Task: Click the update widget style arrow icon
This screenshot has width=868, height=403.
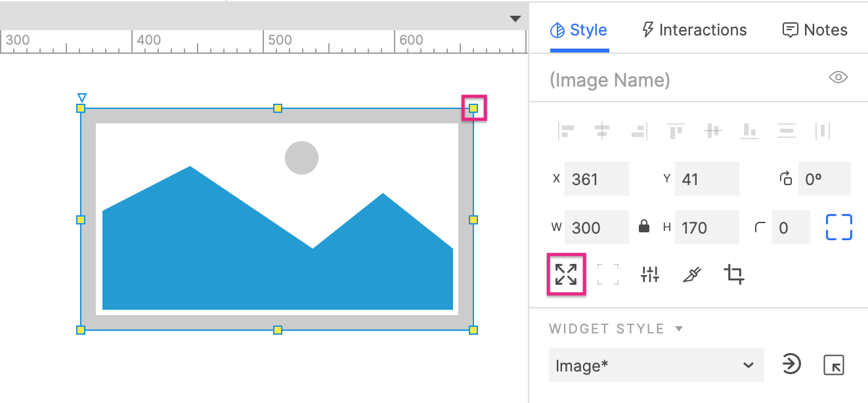Action: (x=793, y=364)
